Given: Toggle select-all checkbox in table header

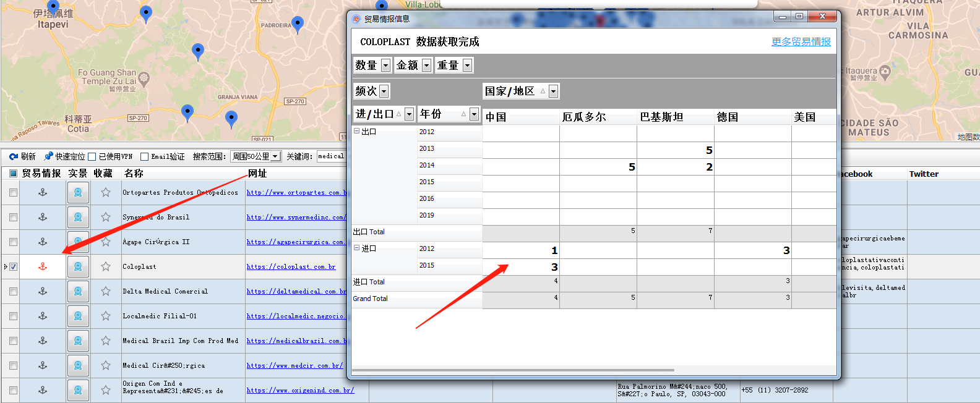Looking at the screenshot, I should pyautogui.click(x=13, y=174).
